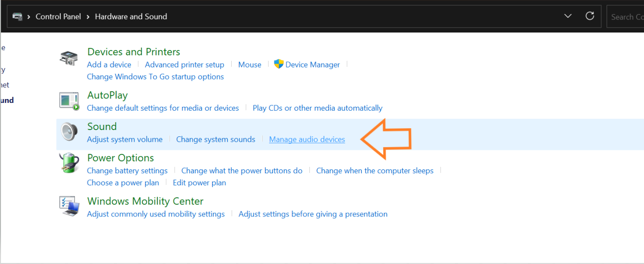Go to Control Panel breadcrumb
The height and width of the screenshot is (264, 644).
(x=58, y=16)
